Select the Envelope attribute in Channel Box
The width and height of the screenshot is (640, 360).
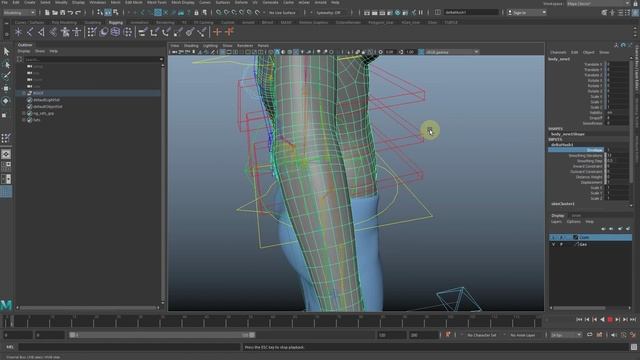click(x=576, y=150)
